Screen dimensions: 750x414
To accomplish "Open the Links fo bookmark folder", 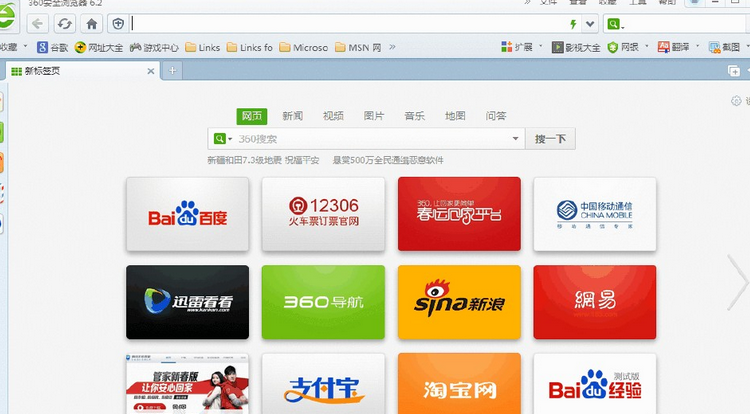I will (249, 47).
